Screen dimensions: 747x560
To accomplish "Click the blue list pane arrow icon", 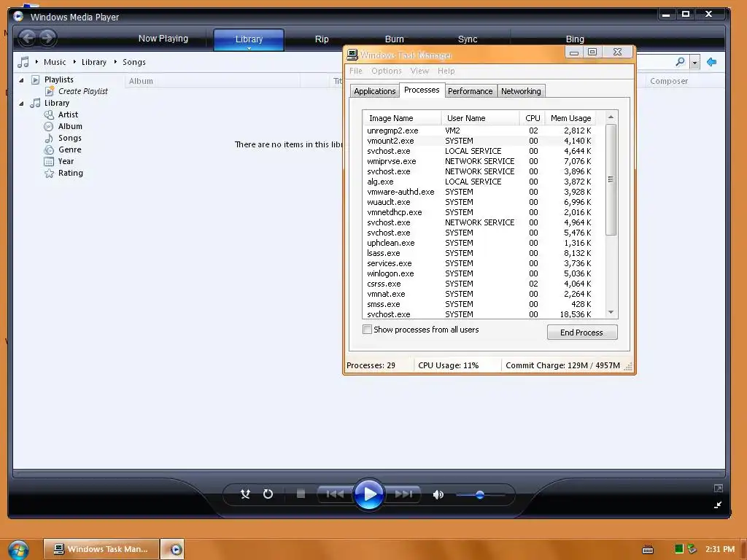I will [712, 62].
